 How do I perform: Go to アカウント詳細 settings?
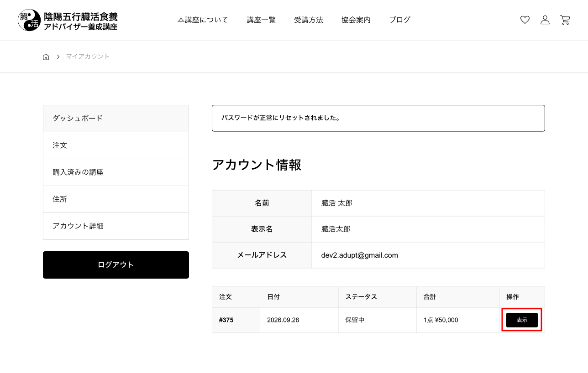pyautogui.click(x=116, y=226)
